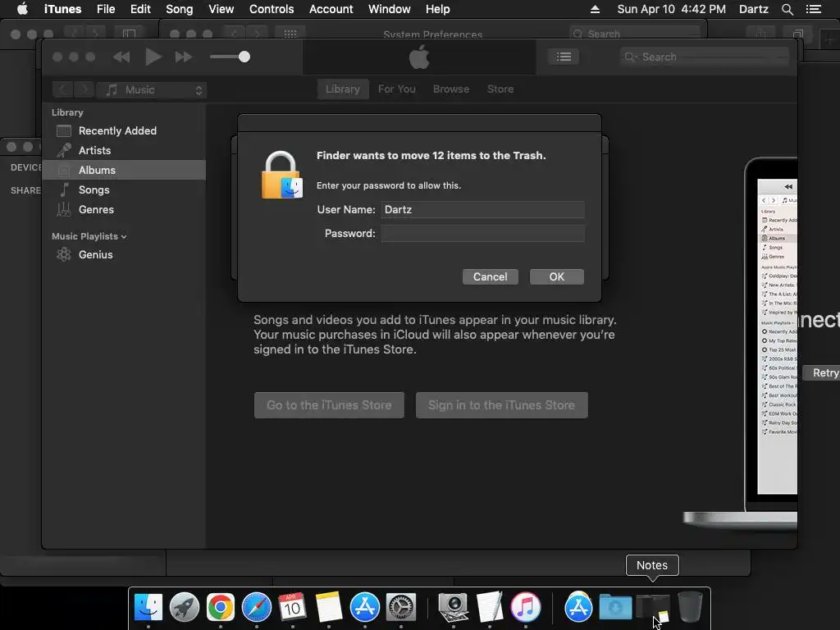
Task: Switch to the Browse tab
Action: 451,89
